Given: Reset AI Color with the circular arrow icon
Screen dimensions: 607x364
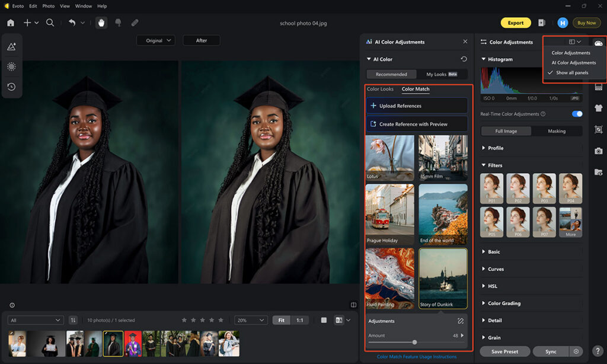Looking at the screenshot, I should pyautogui.click(x=464, y=59).
